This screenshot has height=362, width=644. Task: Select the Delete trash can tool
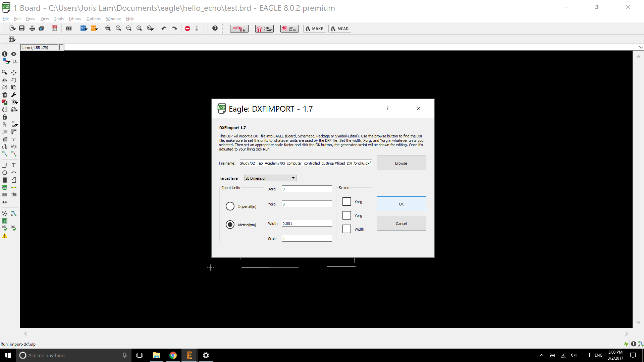(5, 95)
